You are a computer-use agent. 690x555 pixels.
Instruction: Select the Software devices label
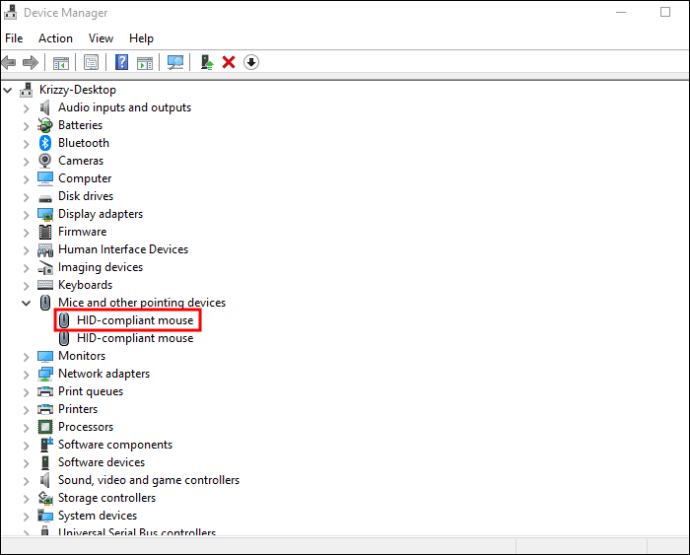(102, 462)
